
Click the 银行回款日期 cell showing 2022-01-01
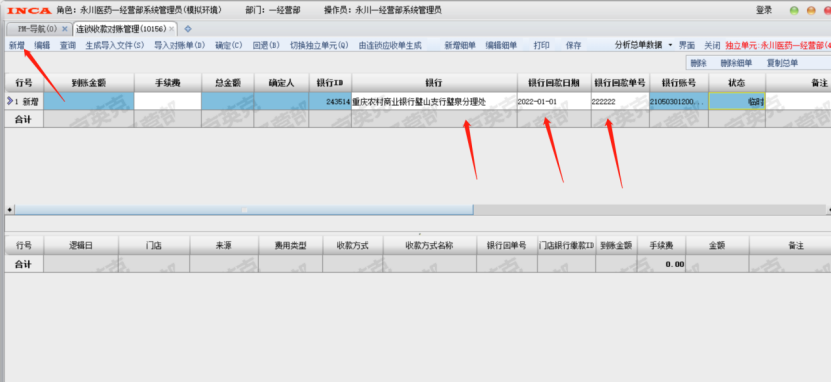pos(554,101)
